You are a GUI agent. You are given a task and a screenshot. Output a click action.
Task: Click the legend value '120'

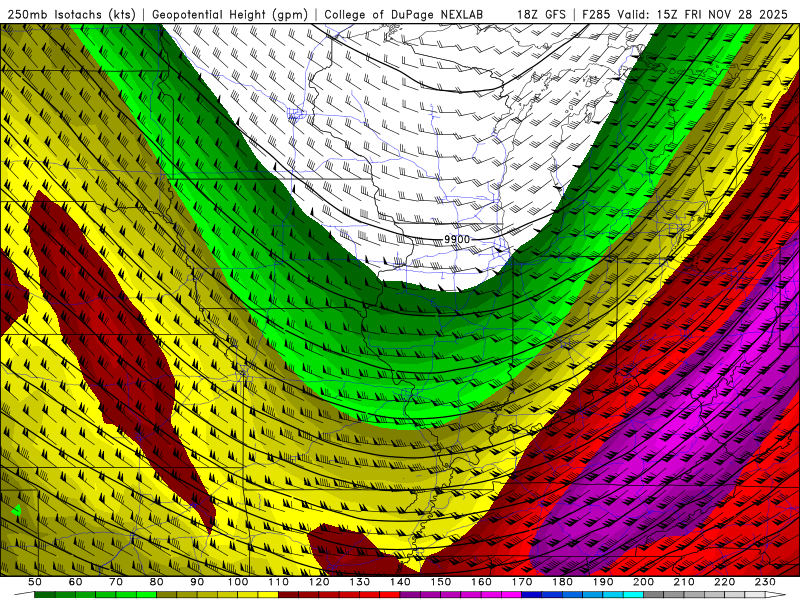(319, 582)
